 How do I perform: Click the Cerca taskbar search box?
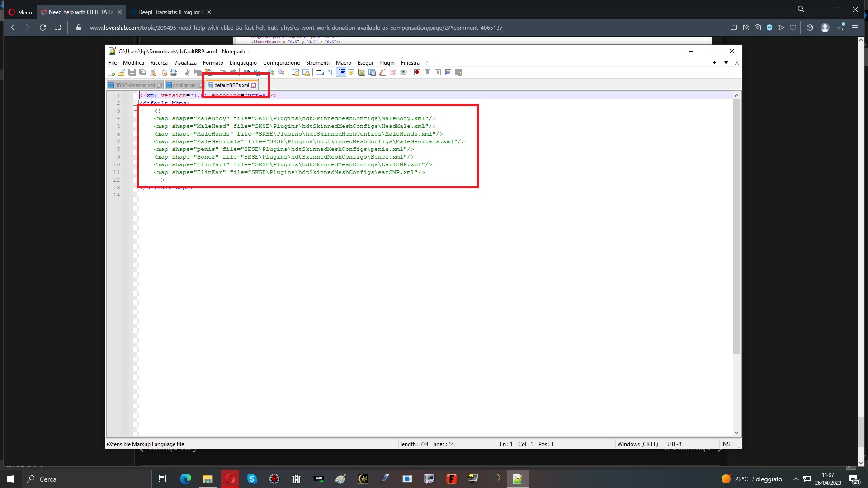click(x=87, y=479)
